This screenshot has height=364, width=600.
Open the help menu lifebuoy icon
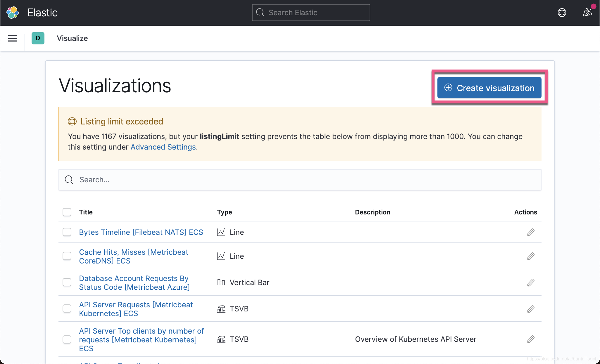(x=562, y=13)
